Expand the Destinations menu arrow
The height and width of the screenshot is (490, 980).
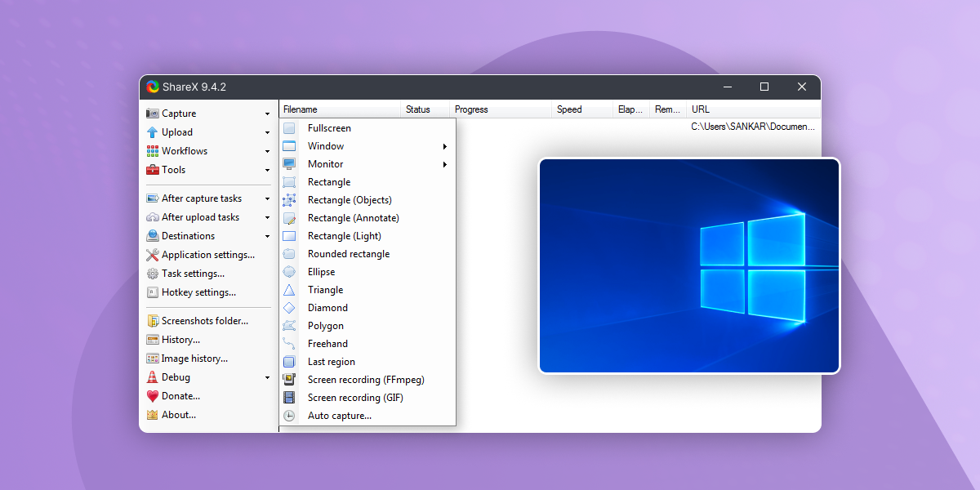point(267,237)
